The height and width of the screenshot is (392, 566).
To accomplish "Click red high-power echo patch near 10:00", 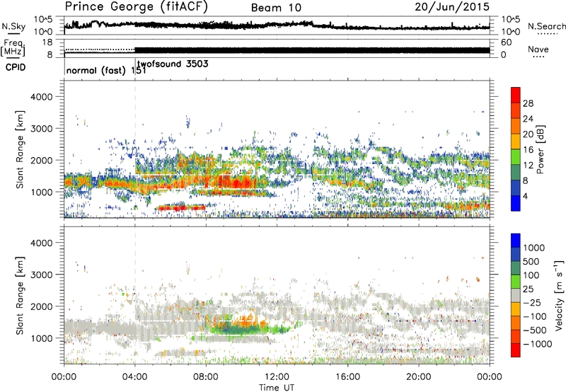I will 238,181.
